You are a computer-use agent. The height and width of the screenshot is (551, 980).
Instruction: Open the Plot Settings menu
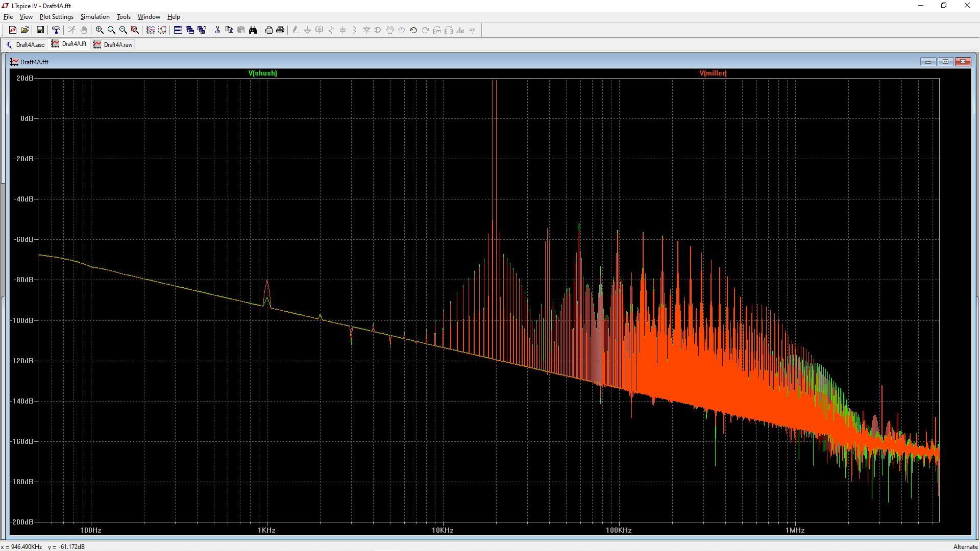click(57, 17)
